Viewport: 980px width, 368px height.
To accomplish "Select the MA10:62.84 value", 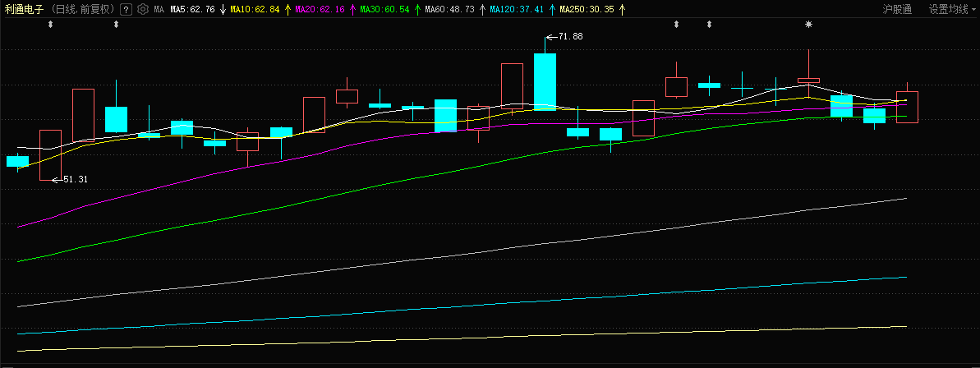I will pos(255,9).
